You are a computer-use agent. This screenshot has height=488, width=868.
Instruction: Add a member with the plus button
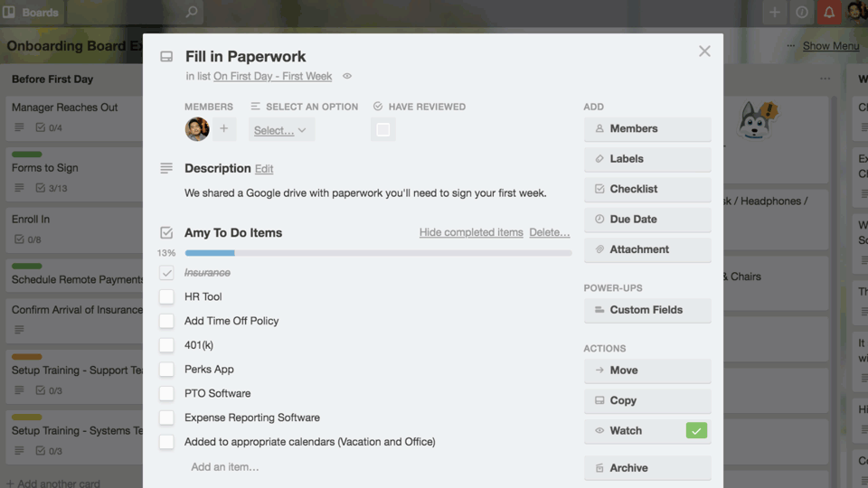coord(223,129)
